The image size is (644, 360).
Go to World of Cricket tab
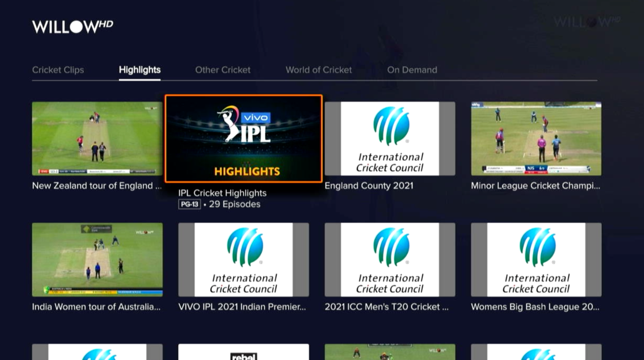[x=319, y=70]
